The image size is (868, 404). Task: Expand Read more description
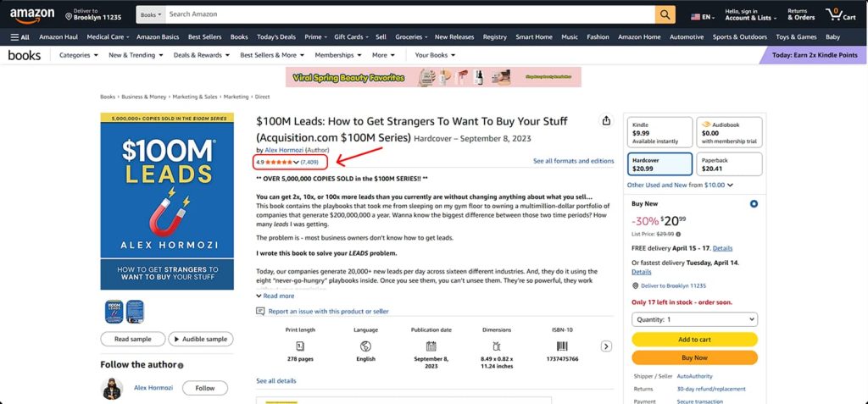pos(275,296)
